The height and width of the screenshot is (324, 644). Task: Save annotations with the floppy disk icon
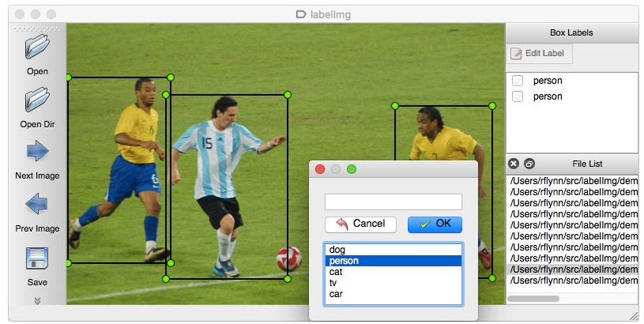tap(37, 258)
